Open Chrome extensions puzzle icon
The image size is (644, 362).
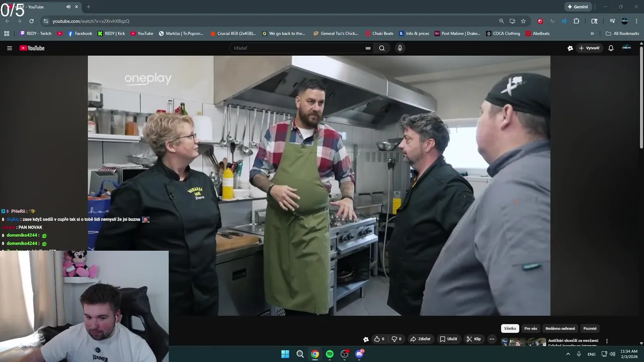tap(576, 21)
